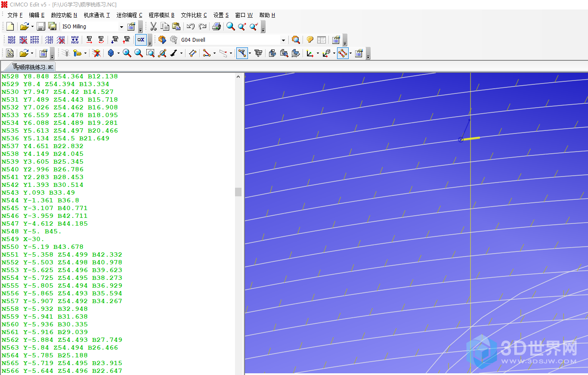Click the Insert spaces G1X icon

tap(49, 40)
